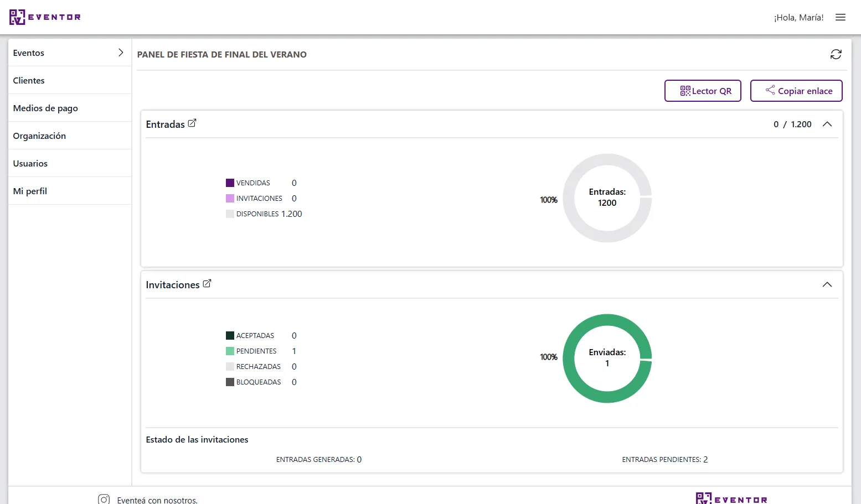Viewport: 861px width, 504px height.
Task: Click the Entradas 1200 donut chart
Action: [x=607, y=198]
